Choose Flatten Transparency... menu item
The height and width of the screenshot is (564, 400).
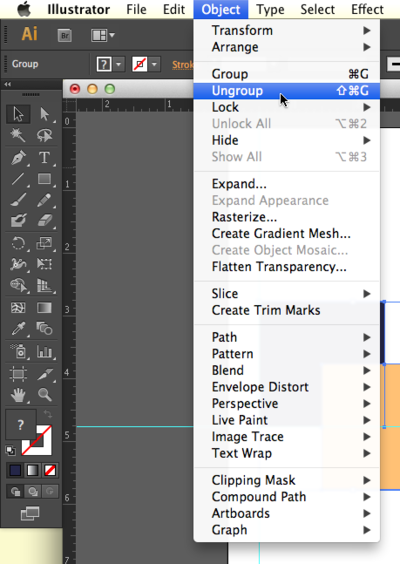tap(287, 267)
